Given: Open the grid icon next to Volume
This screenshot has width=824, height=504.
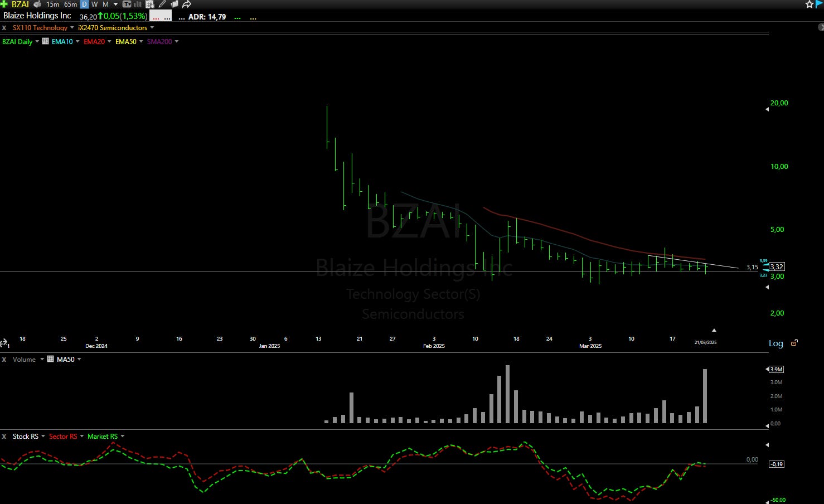Looking at the screenshot, I should pos(50,359).
